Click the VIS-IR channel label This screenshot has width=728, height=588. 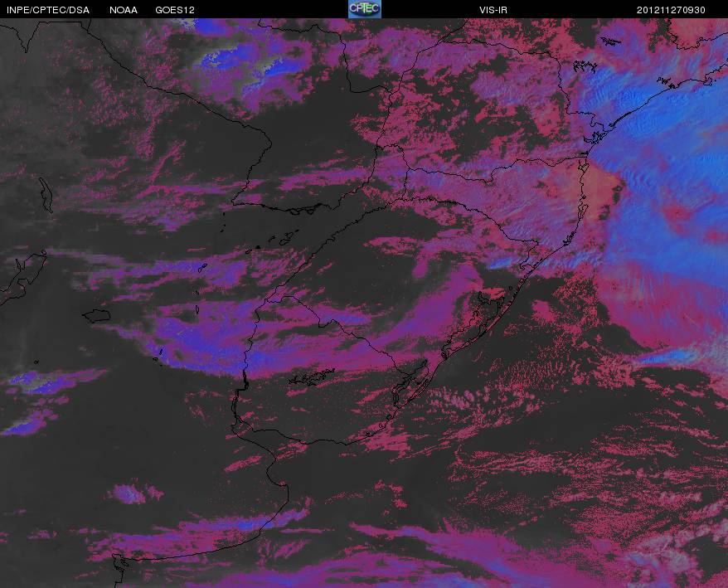tap(493, 10)
